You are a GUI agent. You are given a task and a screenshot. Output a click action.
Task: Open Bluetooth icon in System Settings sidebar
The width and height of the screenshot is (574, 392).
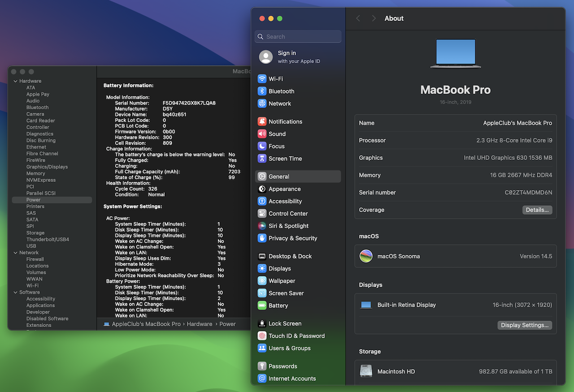pyautogui.click(x=262, y=91)
